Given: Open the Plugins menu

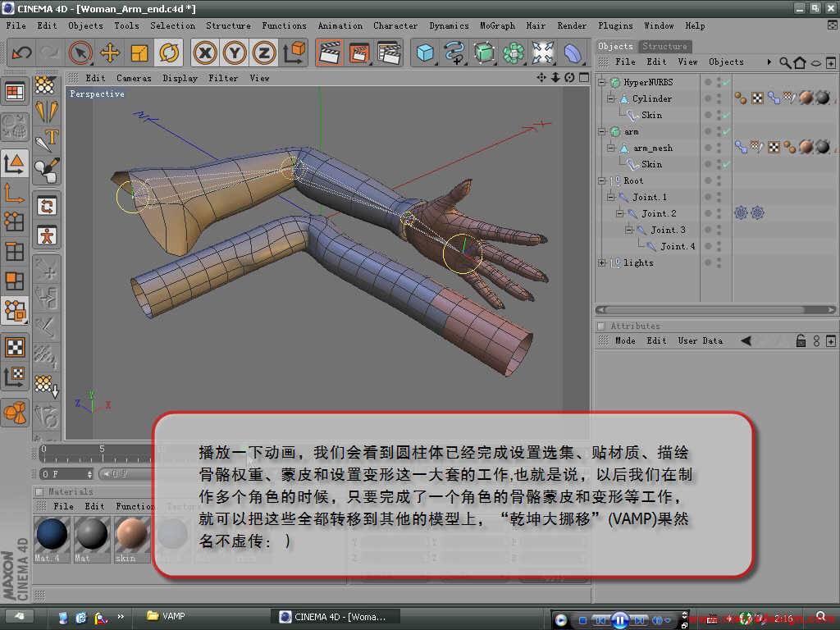Looking at the screenshot, I should click(x=615, y=25).
